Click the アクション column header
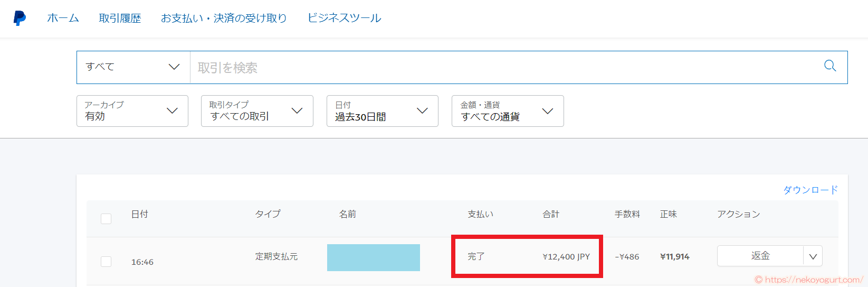This screenshot has width=868, height=287. click(739, 214)
